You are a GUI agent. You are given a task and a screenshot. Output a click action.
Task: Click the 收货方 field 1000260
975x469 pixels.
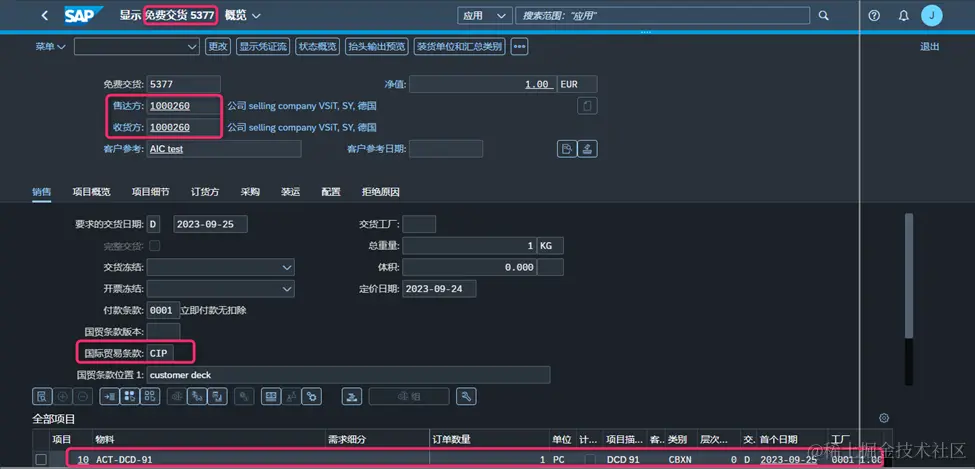pyautogui.click(x=184, y=127)
